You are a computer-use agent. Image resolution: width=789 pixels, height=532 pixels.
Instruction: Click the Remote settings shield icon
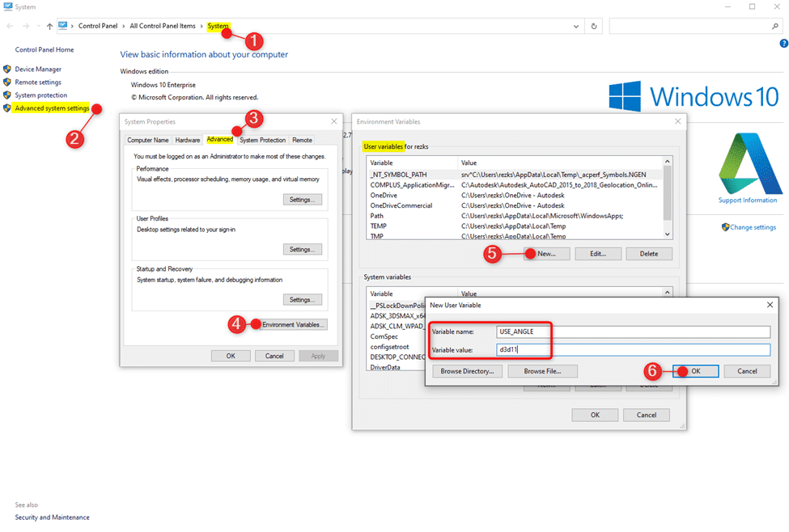[x=7, y=82]
